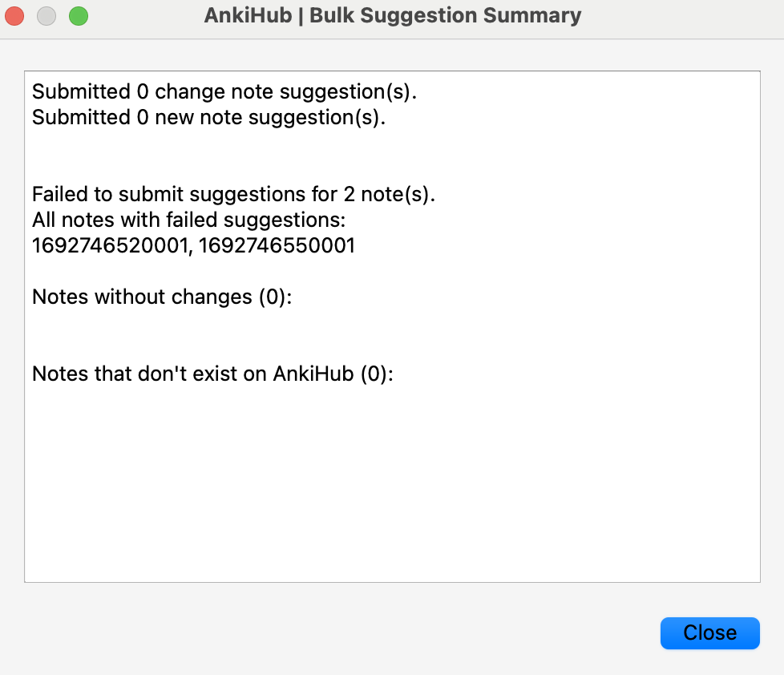Screen dimensions: 784x675
Task: Click the gray minimize window button
Action: tap(46, 16)
